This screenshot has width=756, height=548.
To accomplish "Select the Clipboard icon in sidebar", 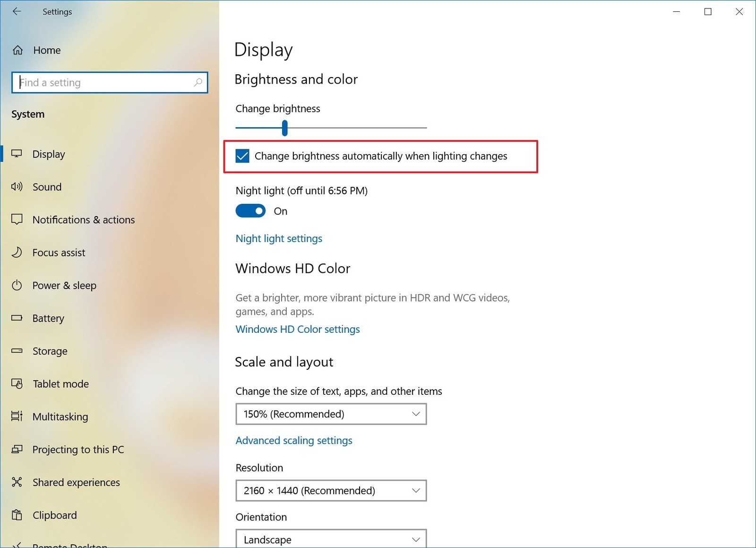I will 17,515.
